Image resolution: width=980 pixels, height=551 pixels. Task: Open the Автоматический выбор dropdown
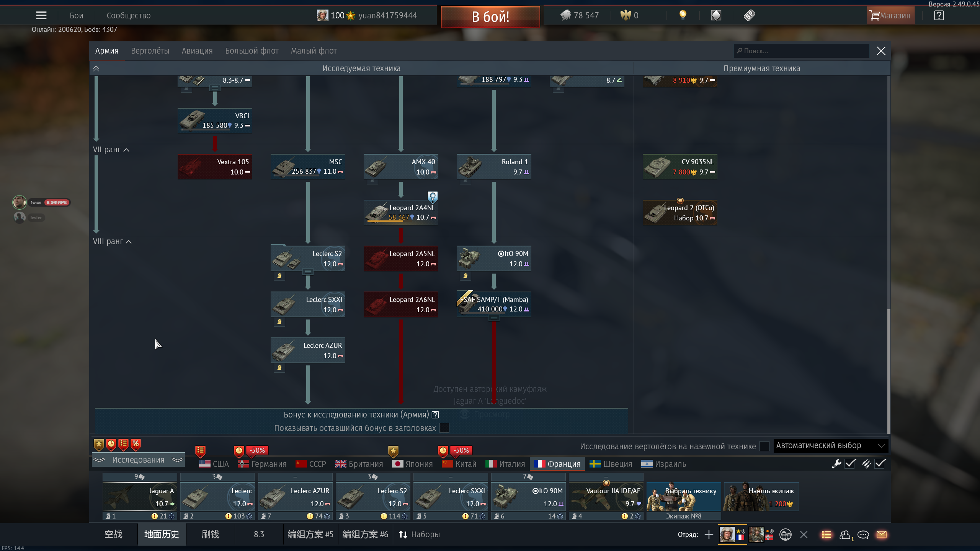pos(830,445)
